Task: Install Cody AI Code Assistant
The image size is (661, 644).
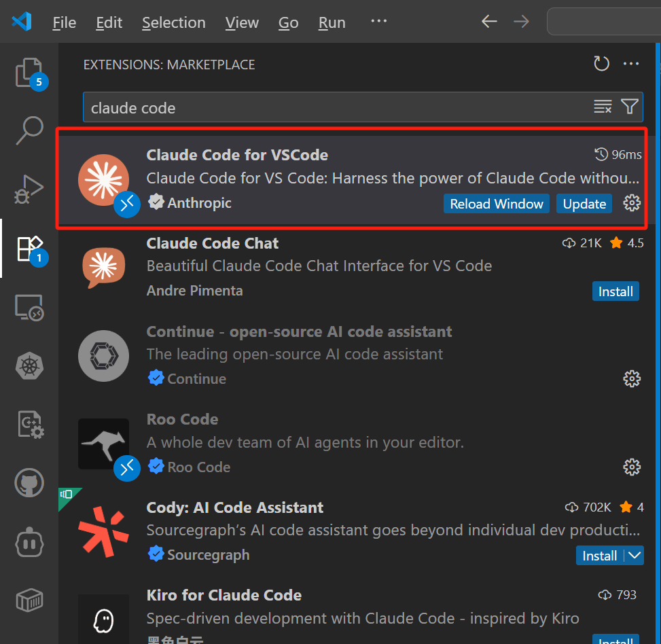Action: click(599, 556)
